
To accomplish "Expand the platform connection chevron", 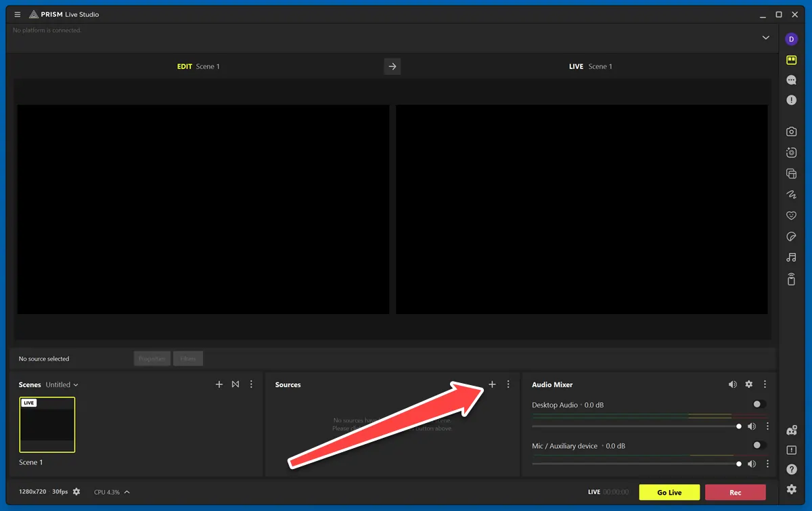I will pyautogui.click(x=765, y=38).
